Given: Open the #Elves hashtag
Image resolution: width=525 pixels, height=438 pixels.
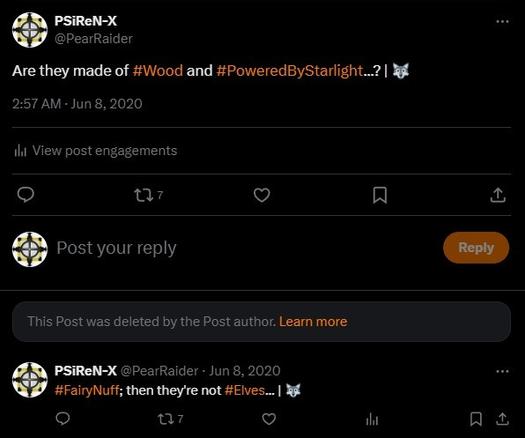Looking at the screenshot, I should 245,390.
